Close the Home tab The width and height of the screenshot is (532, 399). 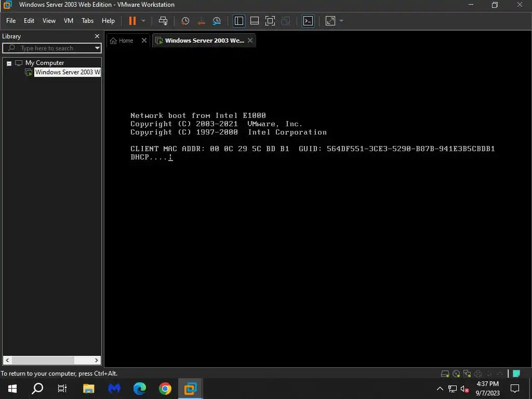coord(144,41)
